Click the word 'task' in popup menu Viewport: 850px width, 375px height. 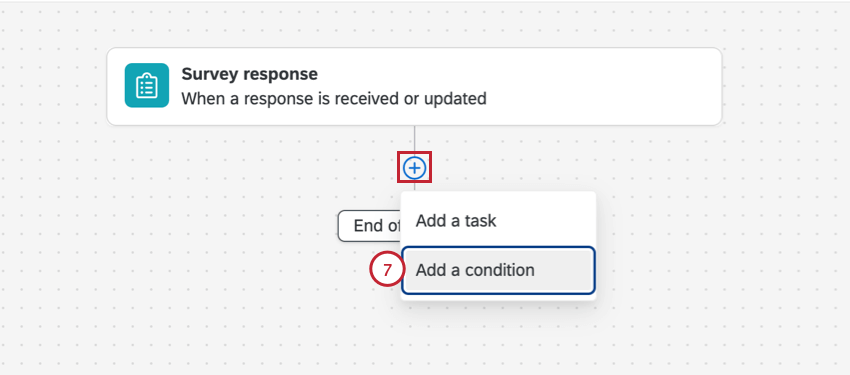click(480, 221)
